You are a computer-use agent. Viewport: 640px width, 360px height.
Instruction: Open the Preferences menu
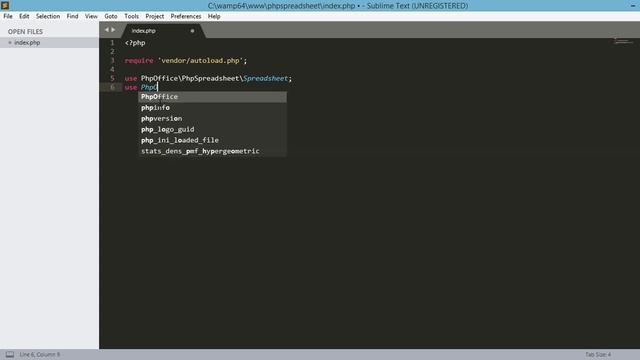(x=186, y=16)
